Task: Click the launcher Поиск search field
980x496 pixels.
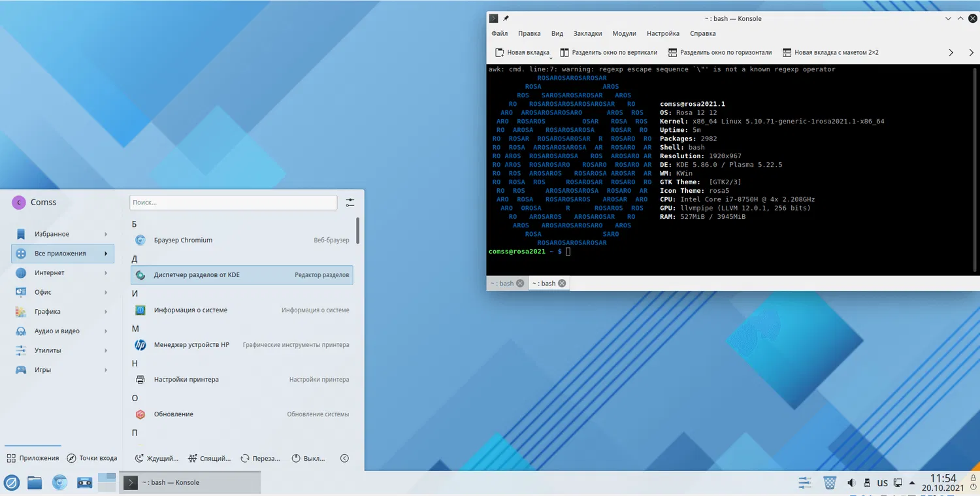Action: (233, 203)
